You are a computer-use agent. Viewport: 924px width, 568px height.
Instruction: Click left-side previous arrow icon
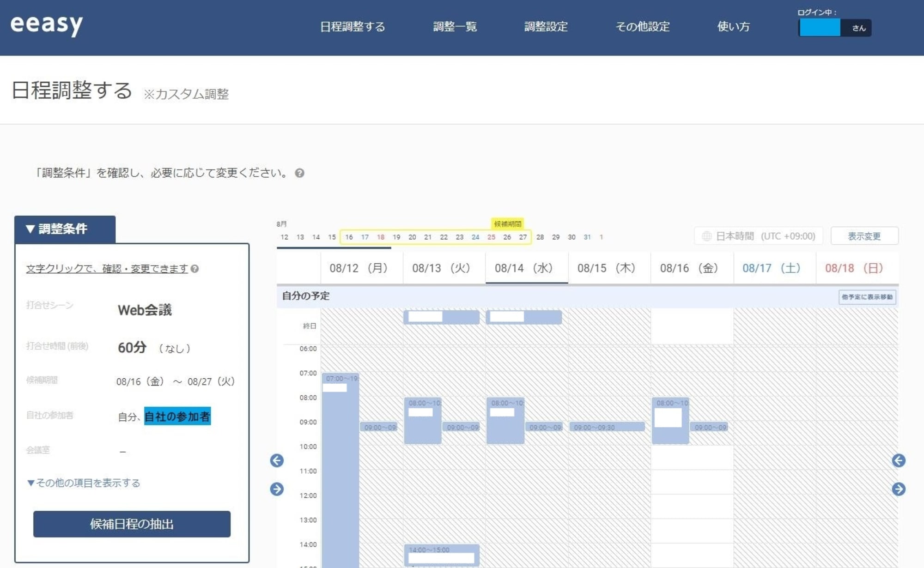277,460
